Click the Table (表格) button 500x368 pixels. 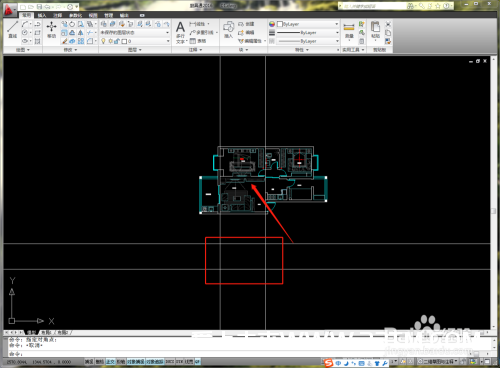[x=198, y=41]
